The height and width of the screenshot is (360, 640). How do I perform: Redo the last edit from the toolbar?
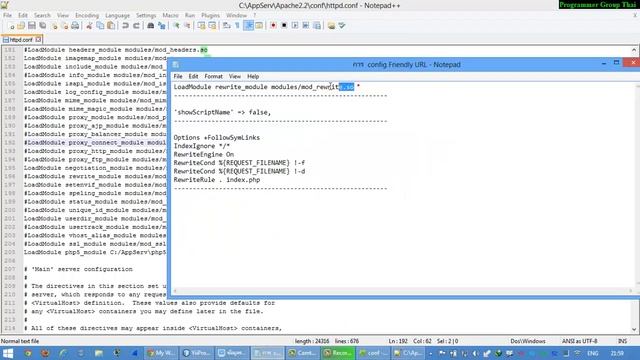point(136,26)
